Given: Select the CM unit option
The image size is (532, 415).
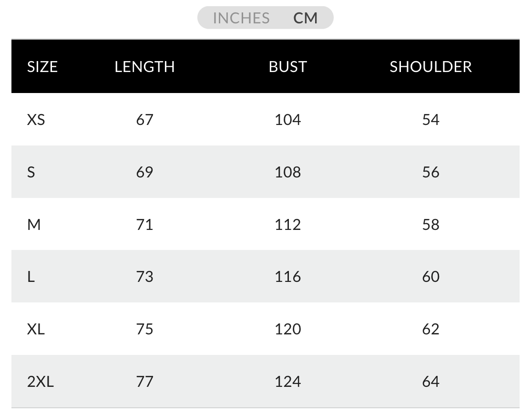Looking at the screenshot, I should (306, 18).
